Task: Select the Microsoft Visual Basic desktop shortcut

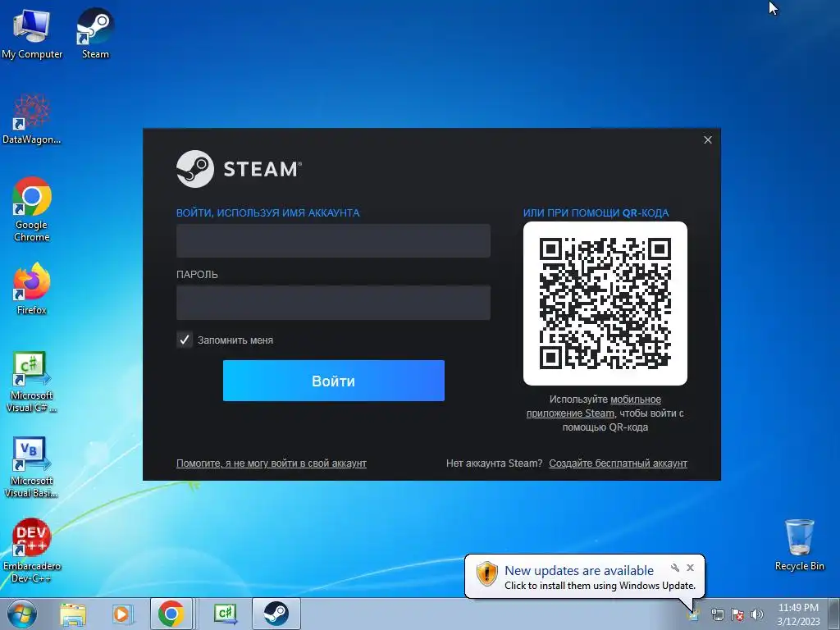Action: click(x=32, y=467)
